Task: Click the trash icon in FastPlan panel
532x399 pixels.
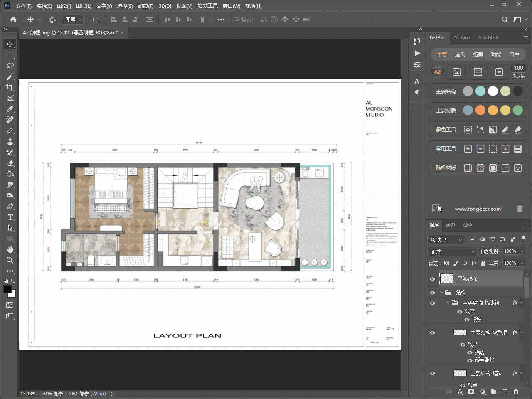Action: pos(520,209)
